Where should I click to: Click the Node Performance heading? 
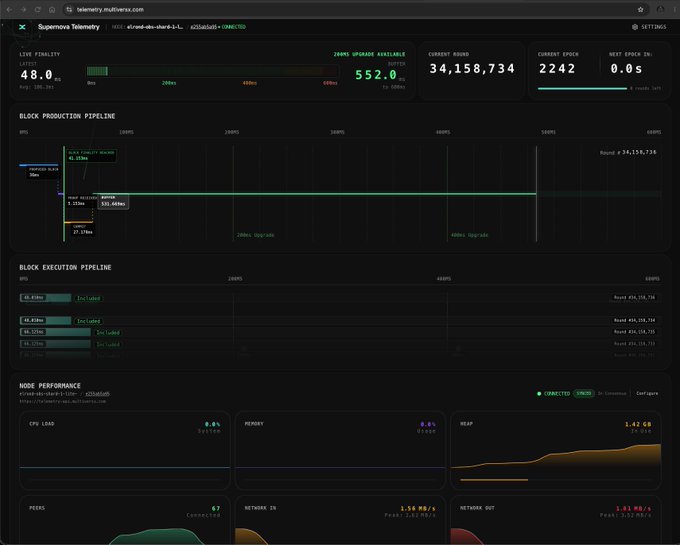pos(50,386)
